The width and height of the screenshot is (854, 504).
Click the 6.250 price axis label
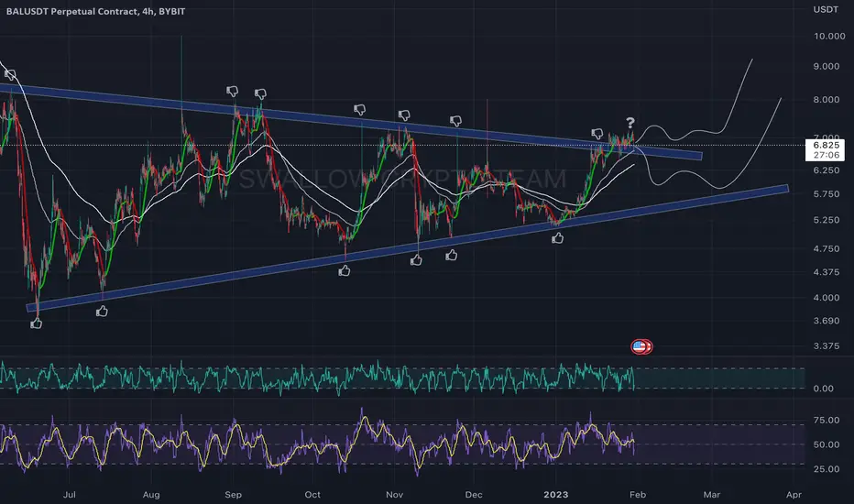(827, 170)
